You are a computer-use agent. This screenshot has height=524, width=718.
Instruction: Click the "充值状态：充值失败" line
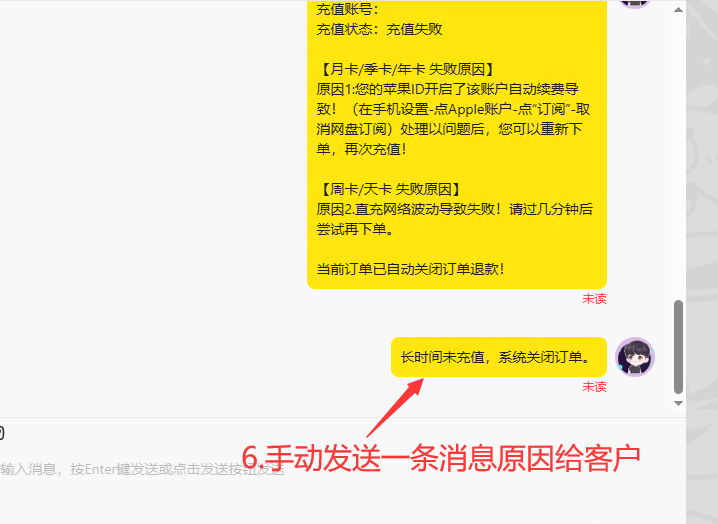click(379, 29)
